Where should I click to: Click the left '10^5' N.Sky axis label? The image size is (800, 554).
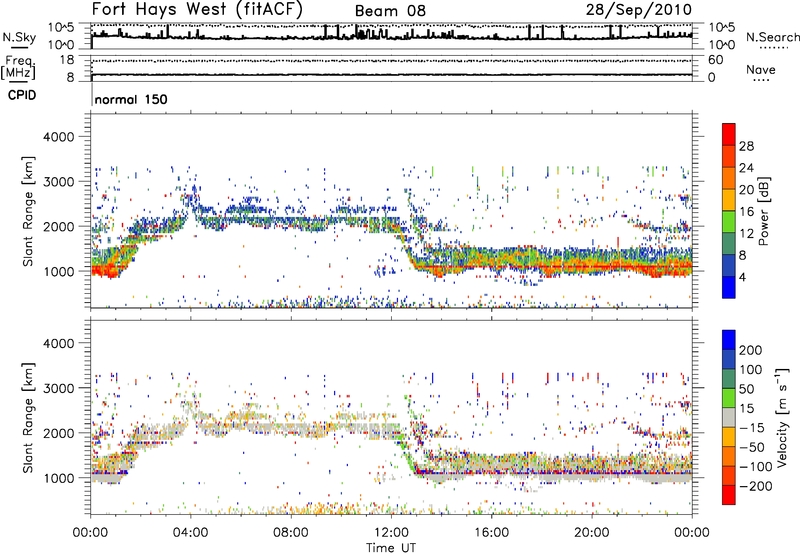(x=61, y=28)
